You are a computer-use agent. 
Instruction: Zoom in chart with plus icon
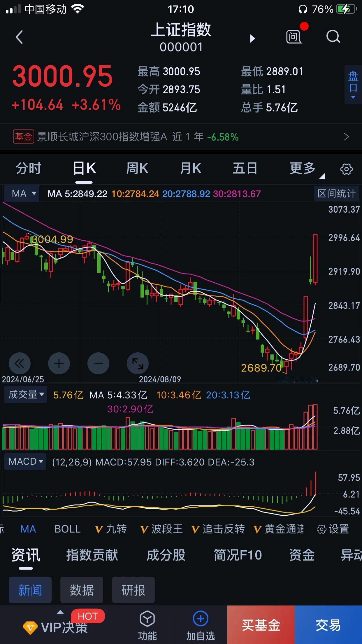coord(59,363)
